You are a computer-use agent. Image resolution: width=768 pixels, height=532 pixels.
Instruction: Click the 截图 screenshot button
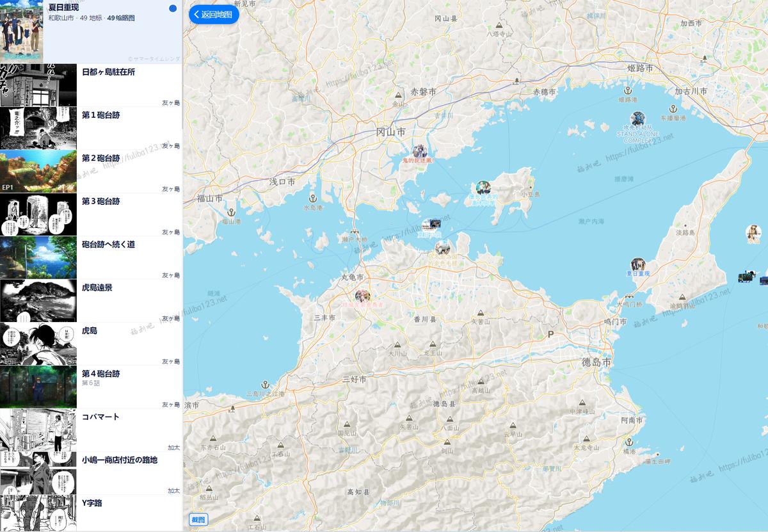pos(200,519)
